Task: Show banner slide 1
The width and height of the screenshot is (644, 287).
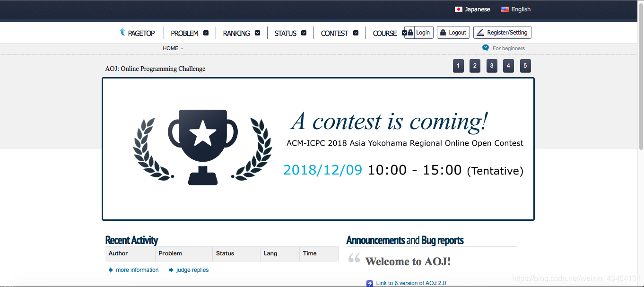Action: click(x=458, y=66)
